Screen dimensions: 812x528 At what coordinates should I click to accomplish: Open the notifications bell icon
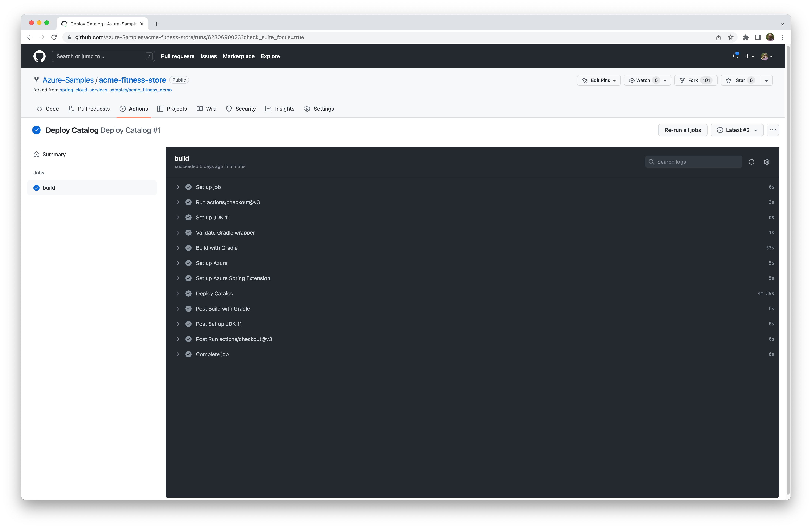point(735,56)
